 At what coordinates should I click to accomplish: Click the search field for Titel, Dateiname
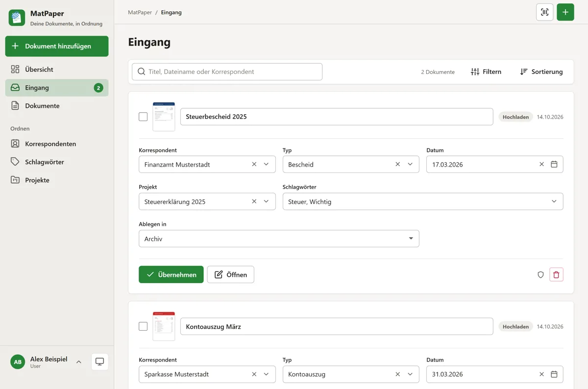point(227,72)
